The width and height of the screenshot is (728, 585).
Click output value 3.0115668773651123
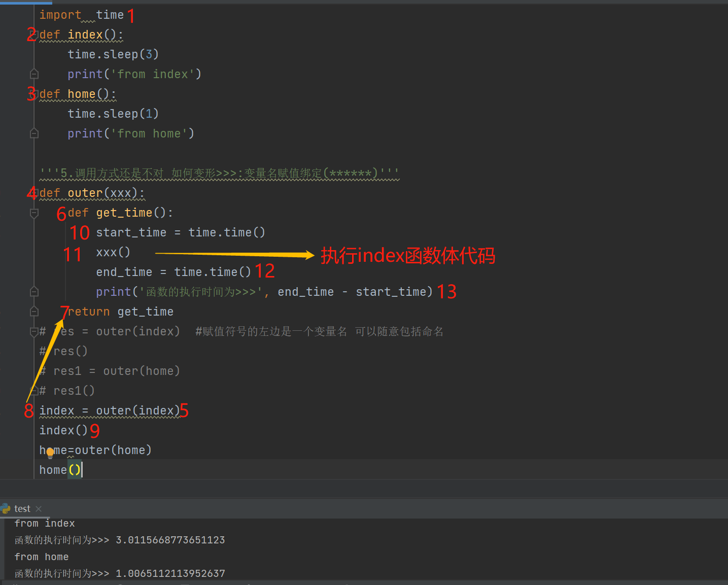point(170,540)
